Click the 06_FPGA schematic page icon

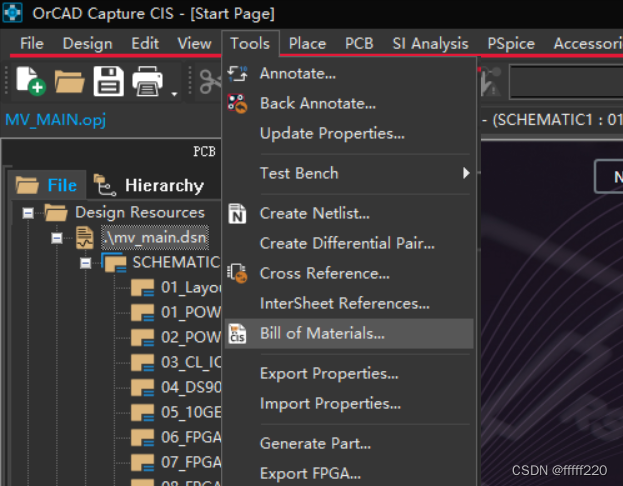coord(142,438)
